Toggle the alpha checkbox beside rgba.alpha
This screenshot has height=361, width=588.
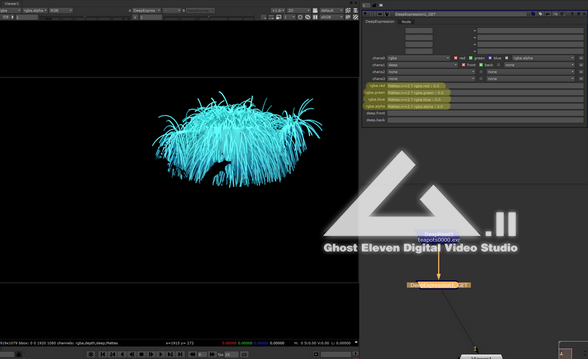coord(507,58)
